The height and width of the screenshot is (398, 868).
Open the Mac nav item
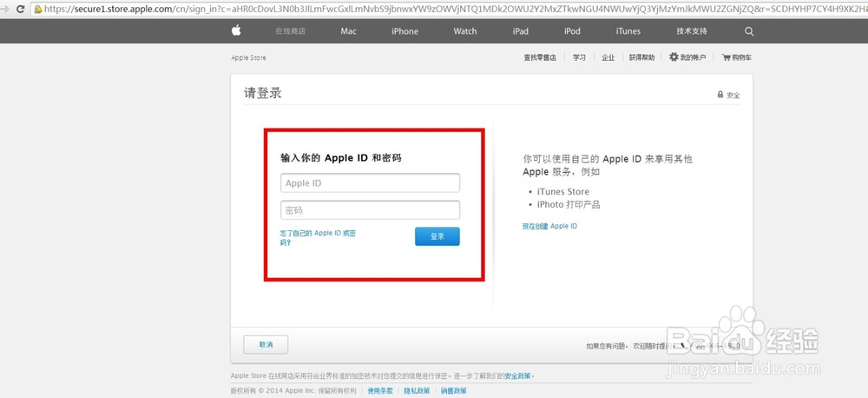(x=348, y=31)
